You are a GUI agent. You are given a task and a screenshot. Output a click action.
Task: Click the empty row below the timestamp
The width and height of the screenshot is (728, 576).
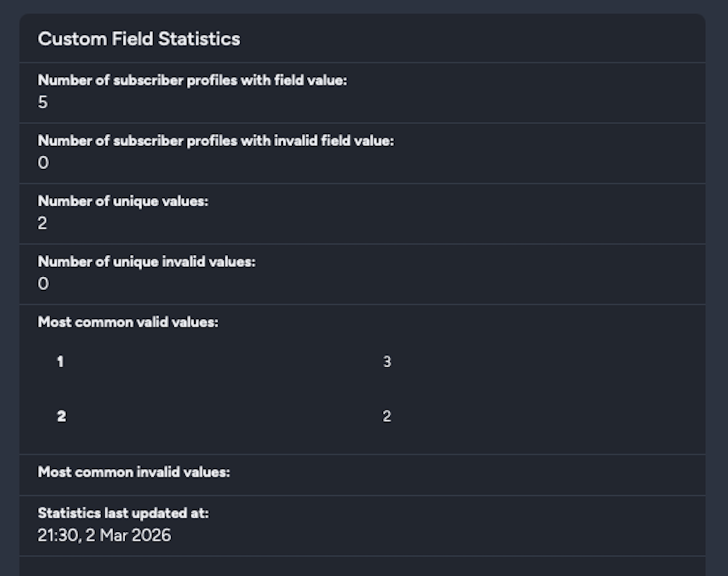(362, 566)
